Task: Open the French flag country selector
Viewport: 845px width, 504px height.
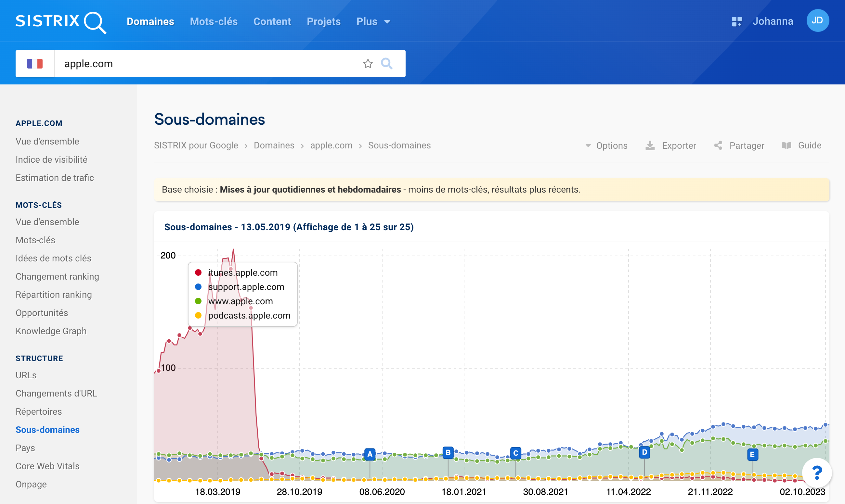Action: tap(35, 64)
